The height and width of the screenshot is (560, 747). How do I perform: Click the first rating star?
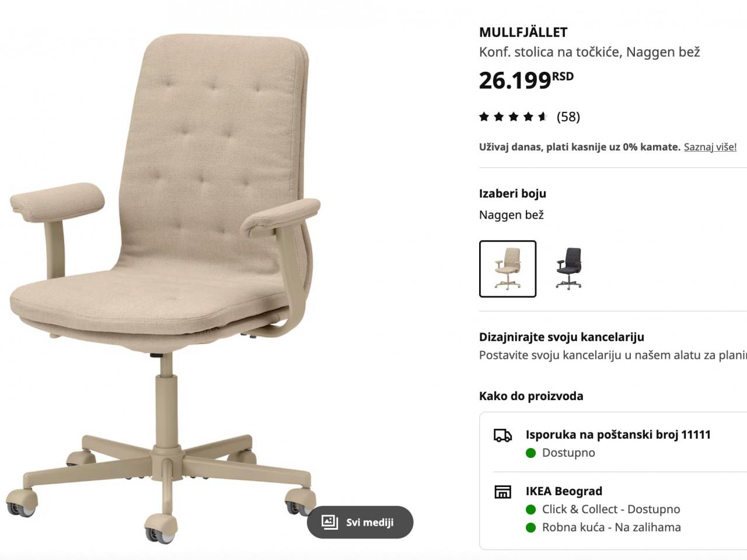(484, 117)
